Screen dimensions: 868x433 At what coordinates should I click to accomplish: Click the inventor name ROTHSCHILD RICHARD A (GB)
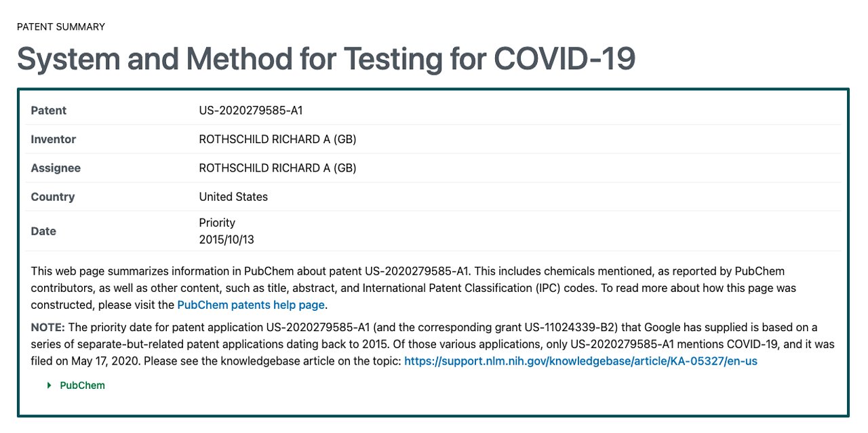pyautogui.click(x=277, y=139)
